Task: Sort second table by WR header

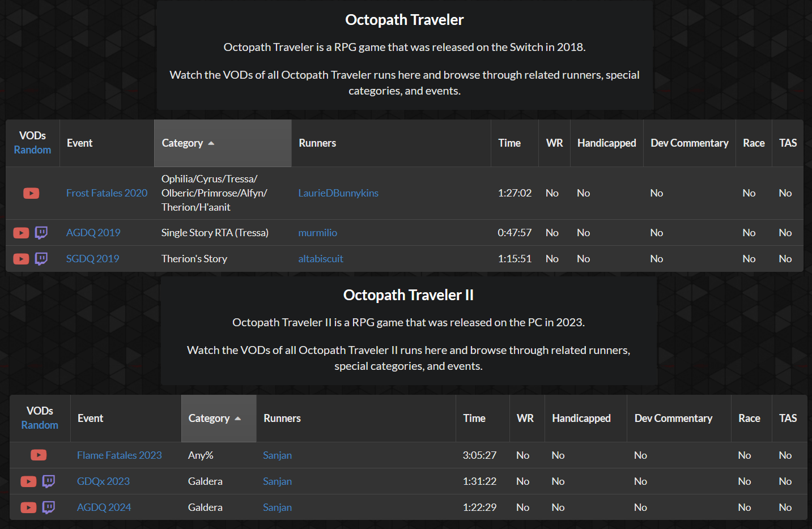Action: point(527,419)
